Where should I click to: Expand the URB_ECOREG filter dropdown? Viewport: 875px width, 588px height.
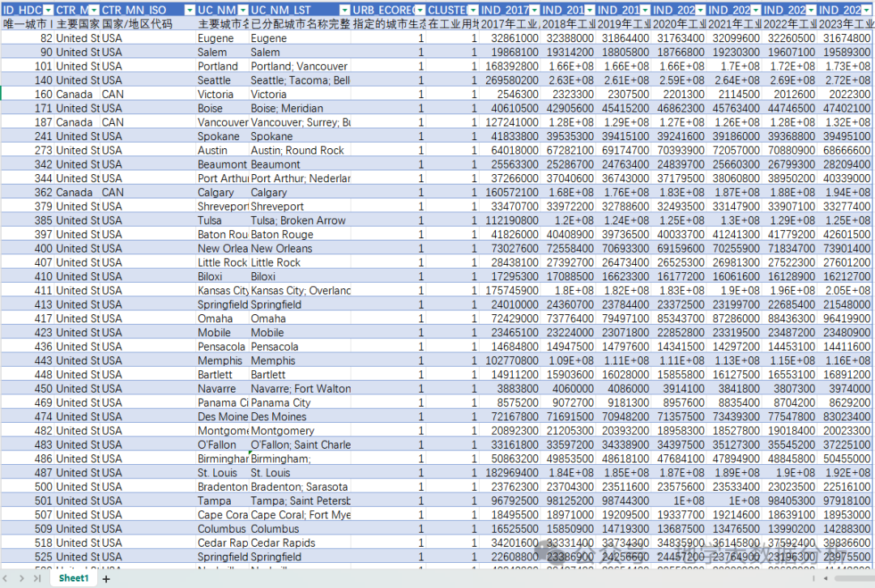tap(420, 10)
